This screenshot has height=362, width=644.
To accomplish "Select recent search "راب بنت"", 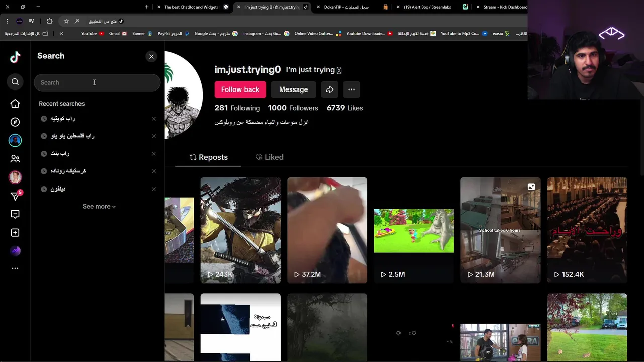I will coord(60,154).
